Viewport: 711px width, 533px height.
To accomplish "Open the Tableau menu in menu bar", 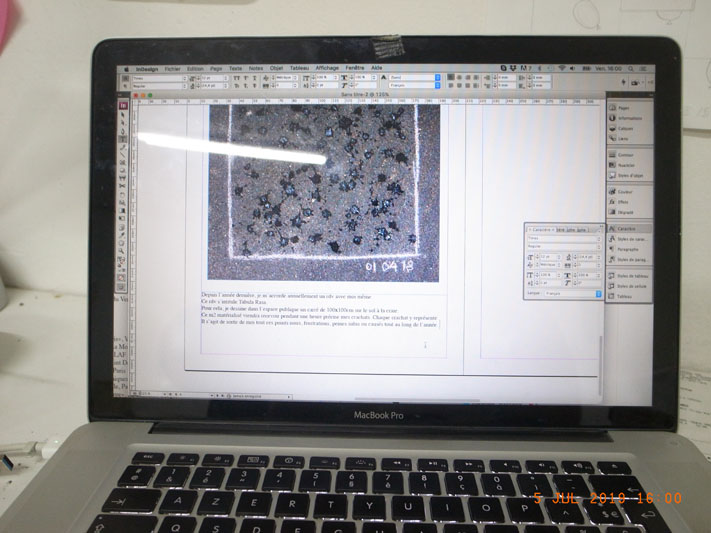I will coord(299,68).
